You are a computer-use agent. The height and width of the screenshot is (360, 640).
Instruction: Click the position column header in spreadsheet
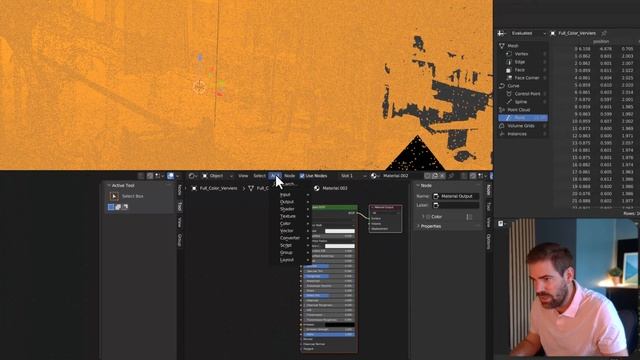coord(601,42)
